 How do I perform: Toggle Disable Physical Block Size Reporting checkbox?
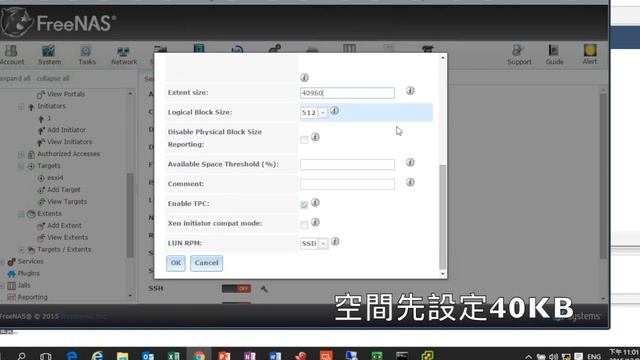click(304, 140)
